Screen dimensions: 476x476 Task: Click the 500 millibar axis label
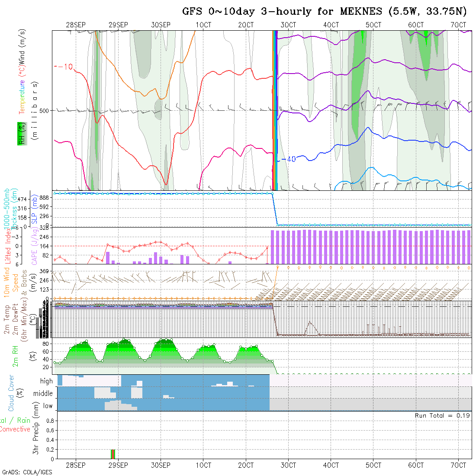[x=44, y=110]
